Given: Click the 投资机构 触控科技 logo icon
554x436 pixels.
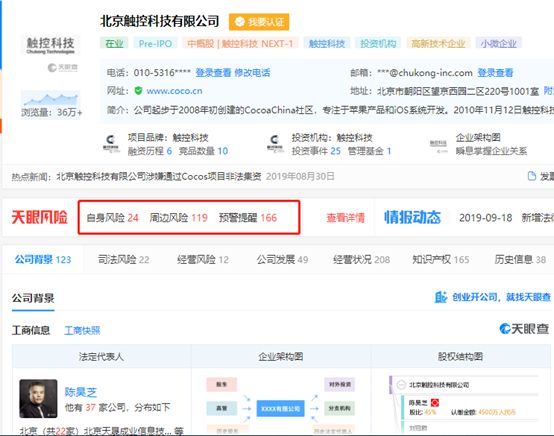Looking at the screenshot, I should click(275, 144).
